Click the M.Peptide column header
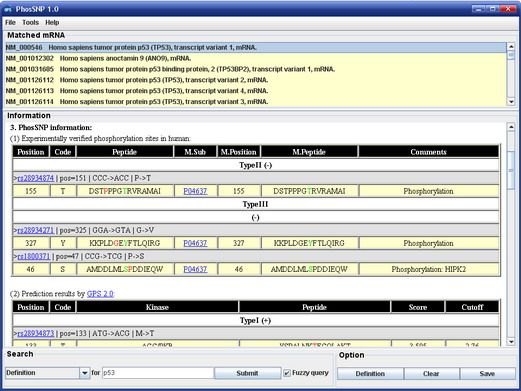The height and width of the screenshot is (391, 521). coord(309,152)
